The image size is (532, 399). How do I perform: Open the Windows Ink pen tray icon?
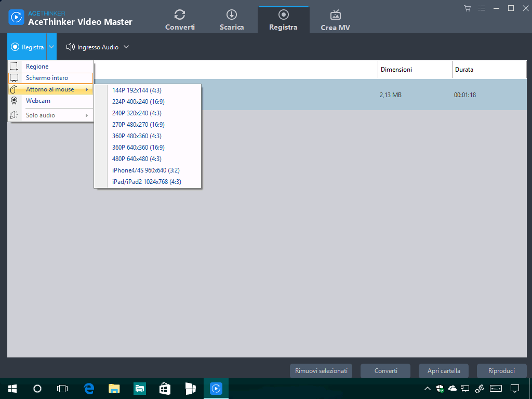point(480,389)
